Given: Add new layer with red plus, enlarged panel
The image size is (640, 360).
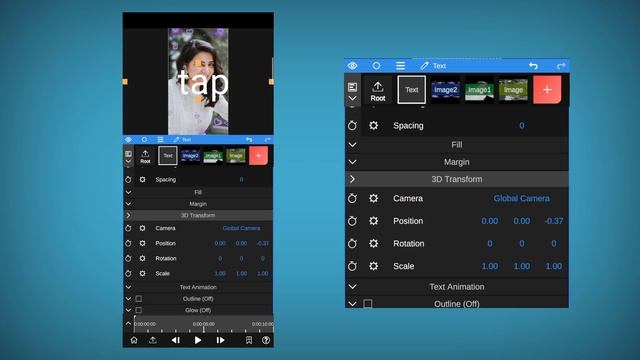Looking at the screenshot, I should pos(547,89).
